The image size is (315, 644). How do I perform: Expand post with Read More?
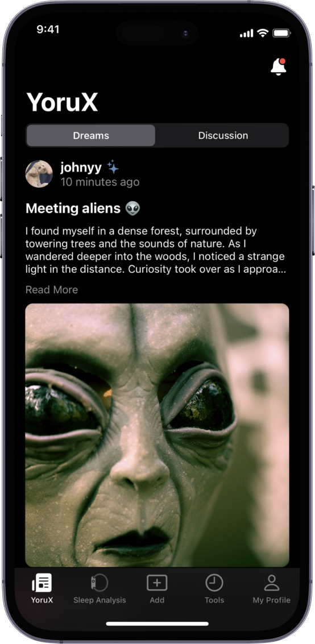52,289
